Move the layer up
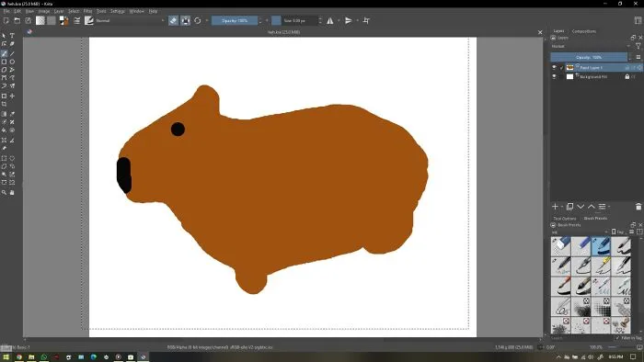Screen dimensions: 644x362 (x=591, y=207)
